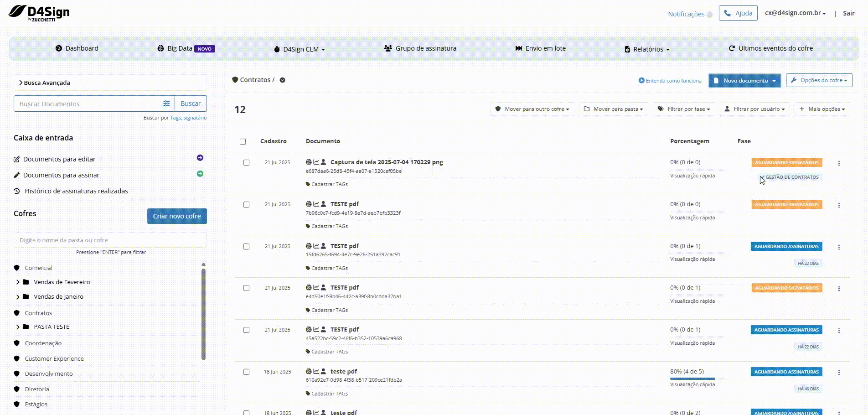868x415 pixels.
Task: Open Big Data page
Action: [x=186, y=48]
